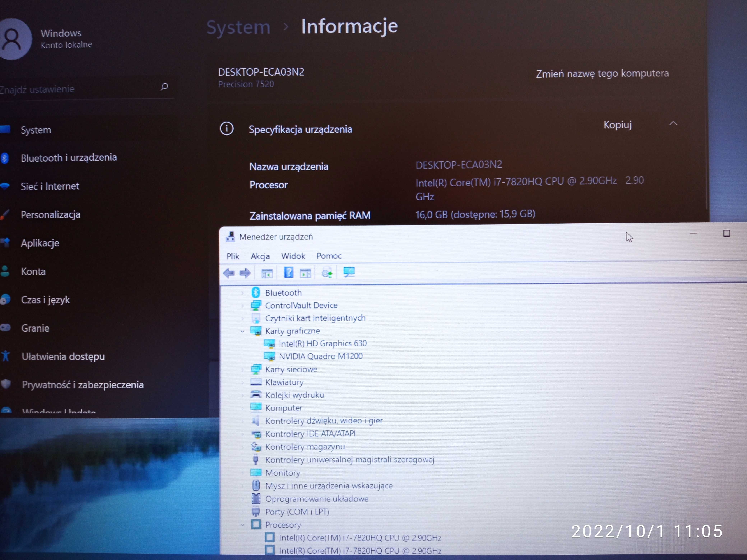Viewport: 747px width, 560px height.
Task: Open Sieć i Internet settings page
Action: pyautogui.click(x=50, y=186)
